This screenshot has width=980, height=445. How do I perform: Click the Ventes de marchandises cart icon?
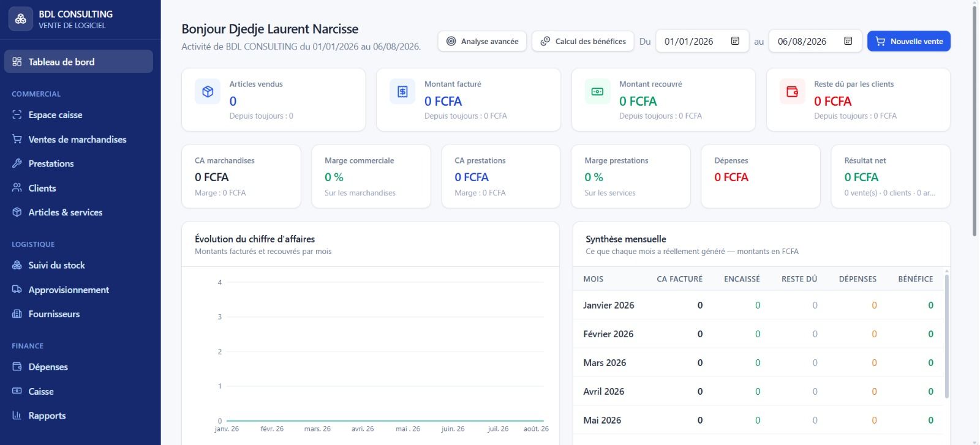(x=17, y=139)
